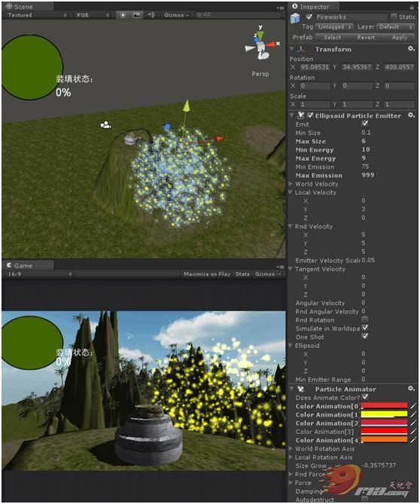Click the blue Z move handle
This screenshot has width=420, height=504.
[x=166, y=127]
